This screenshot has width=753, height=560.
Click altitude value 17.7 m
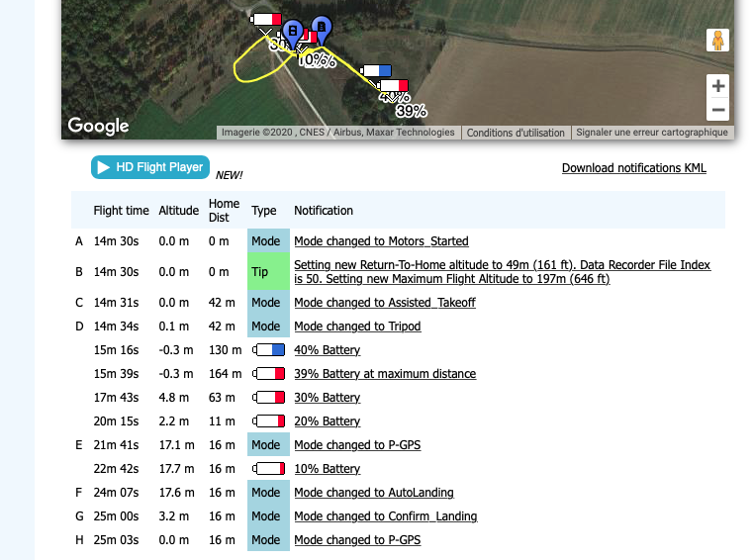176,469
